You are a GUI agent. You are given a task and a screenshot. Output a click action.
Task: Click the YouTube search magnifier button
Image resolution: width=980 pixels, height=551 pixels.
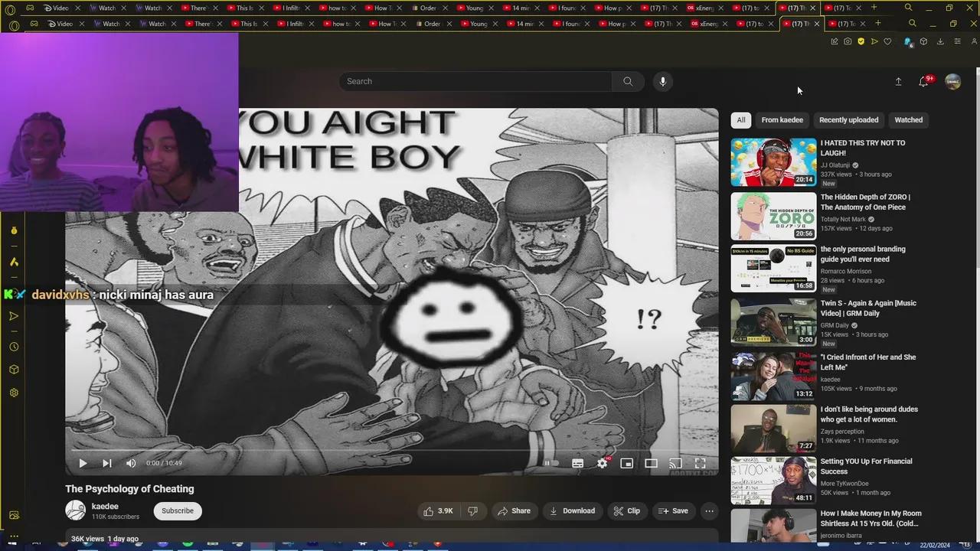pos(628,81)
